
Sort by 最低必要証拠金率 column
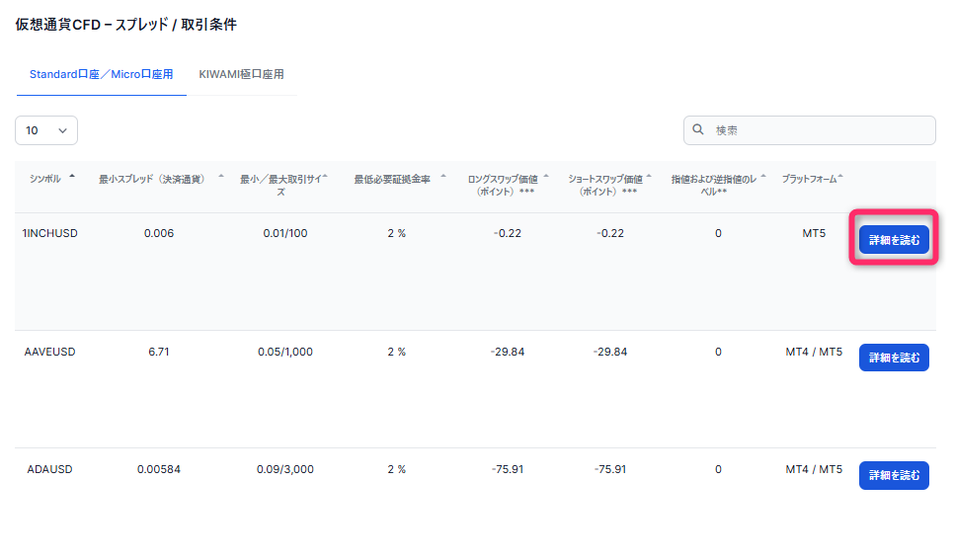(x=392, y=179)
